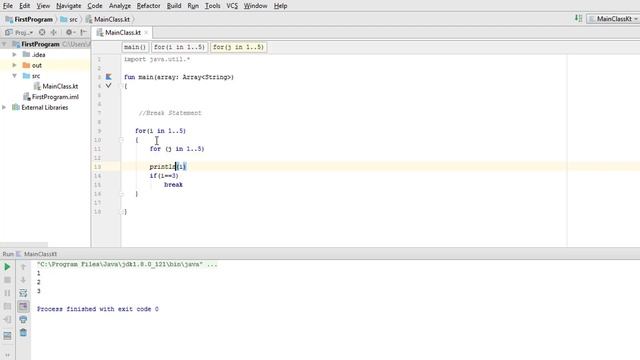The height and width of the screenshot is (360, 640).
Task: Open the Code menu
Action: click(x=95, y=6)
